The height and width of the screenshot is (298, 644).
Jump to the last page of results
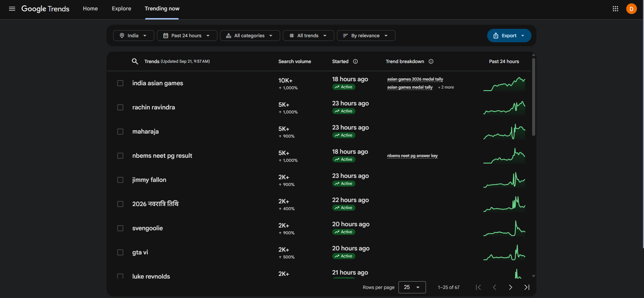point(526,287)
